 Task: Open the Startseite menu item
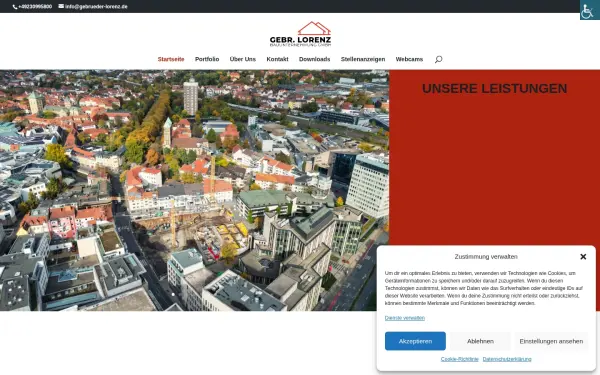[171, 59]
